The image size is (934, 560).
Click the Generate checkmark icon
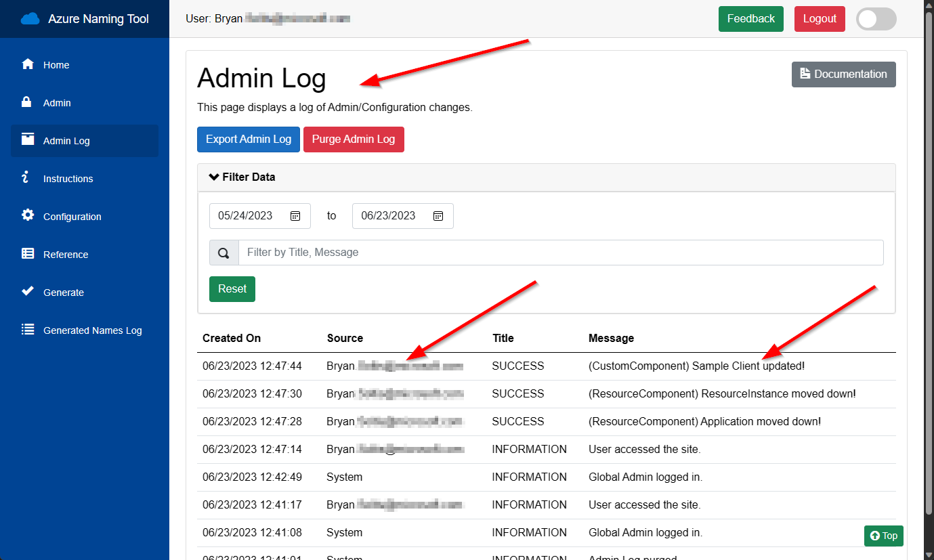click(x=28, y=291)
